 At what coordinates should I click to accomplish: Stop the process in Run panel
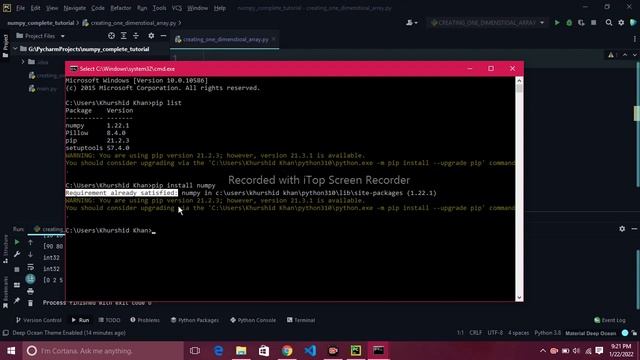(x=17, y=269)
